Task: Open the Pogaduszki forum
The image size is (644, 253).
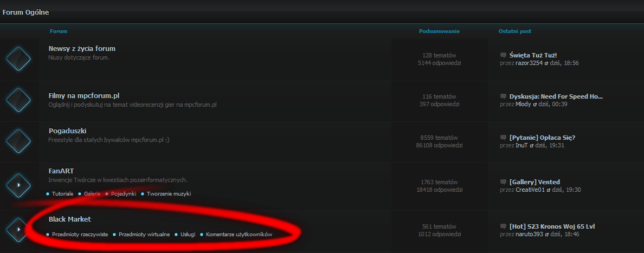Action: 67,131
